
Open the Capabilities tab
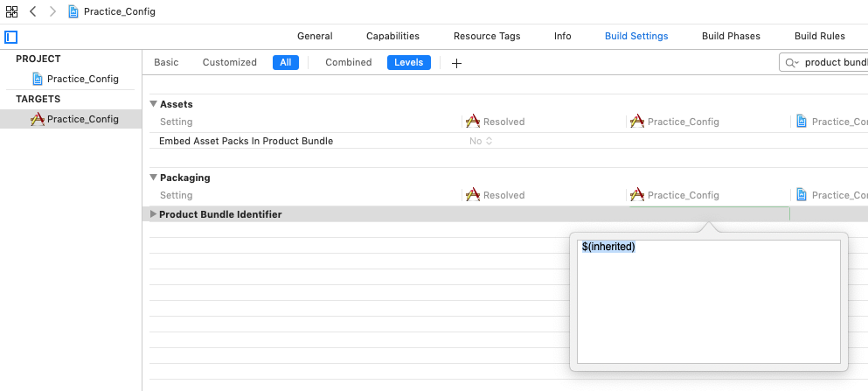pos(393,36)
